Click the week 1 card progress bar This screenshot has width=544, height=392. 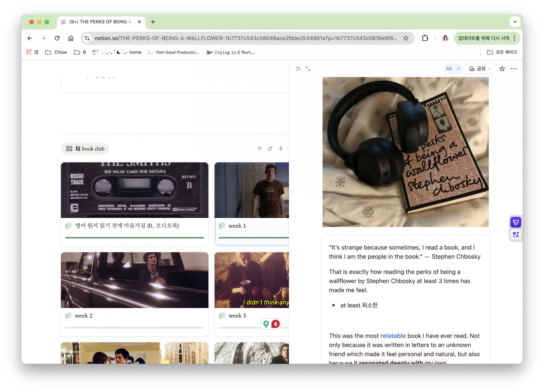[x=254, y=238]
